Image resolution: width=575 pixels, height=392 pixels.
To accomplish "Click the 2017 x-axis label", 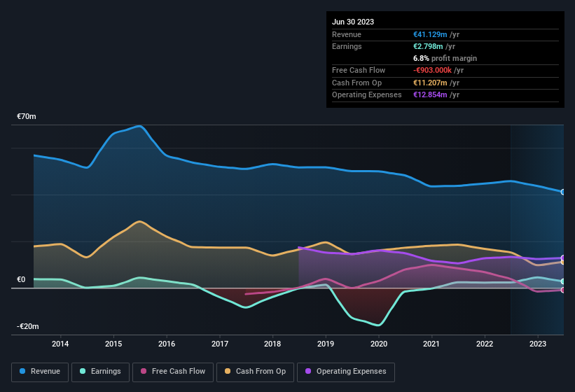I will (220, 344).
